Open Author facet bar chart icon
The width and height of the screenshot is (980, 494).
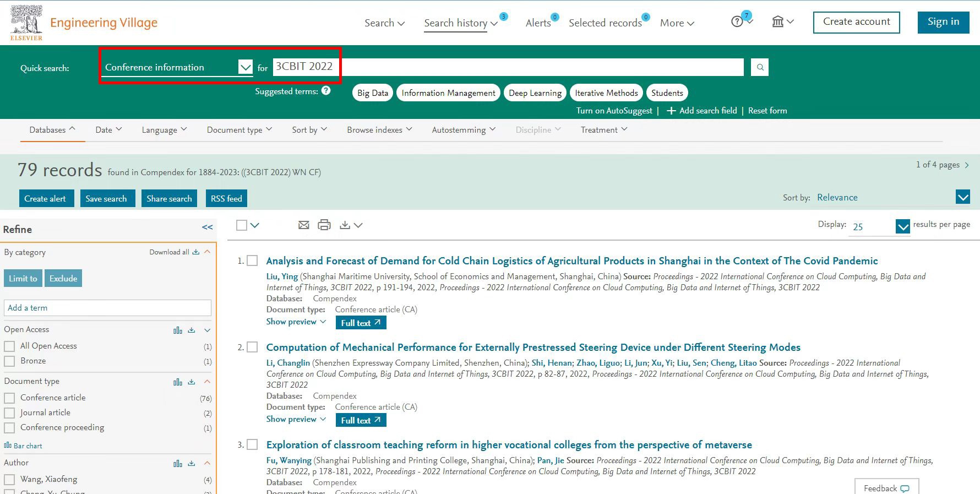tap(178, 463)
